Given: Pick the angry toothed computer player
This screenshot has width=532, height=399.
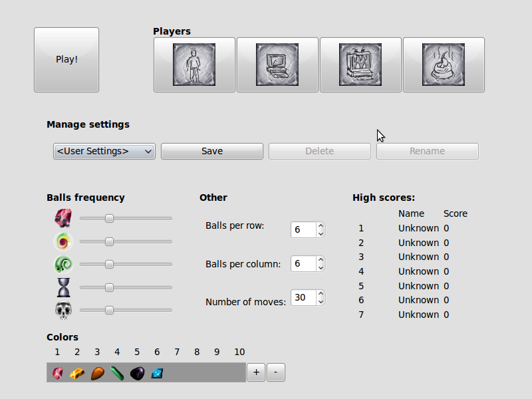Looking at the screenshot, I should pos(360,65).
